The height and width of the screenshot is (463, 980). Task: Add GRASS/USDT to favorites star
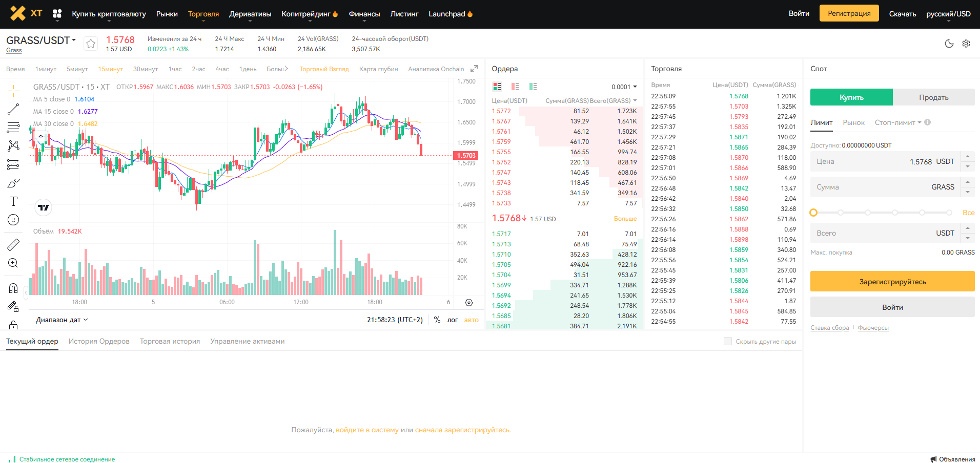point(91,44)
